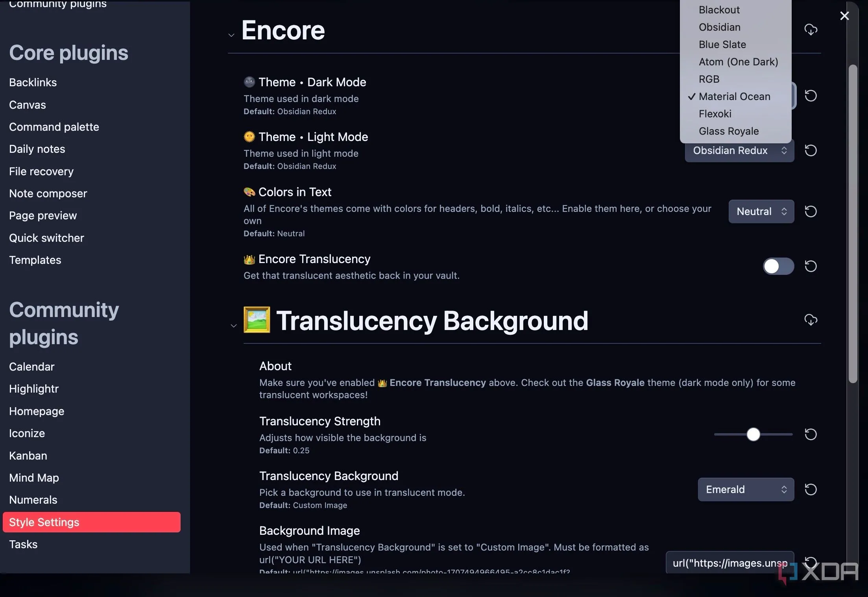The image size is (868, 597).
Task: Choose Glass Royale from theme list
Action: 728,131
